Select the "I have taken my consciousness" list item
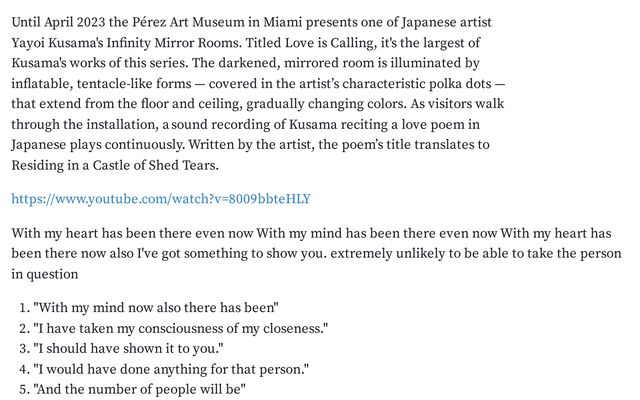 [180, 328]
